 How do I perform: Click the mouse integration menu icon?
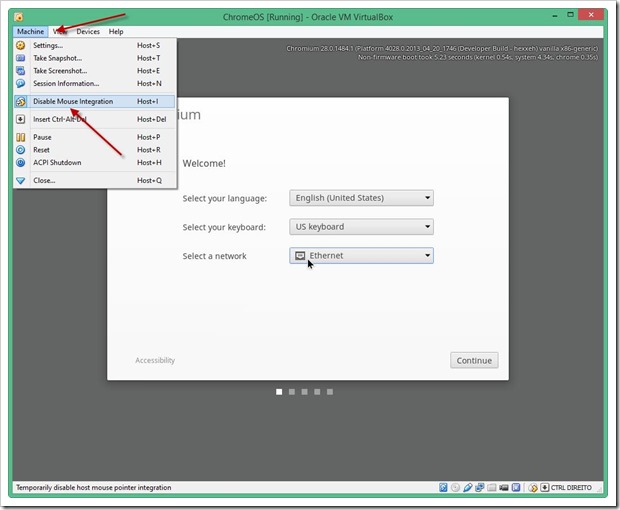[21, 102]
